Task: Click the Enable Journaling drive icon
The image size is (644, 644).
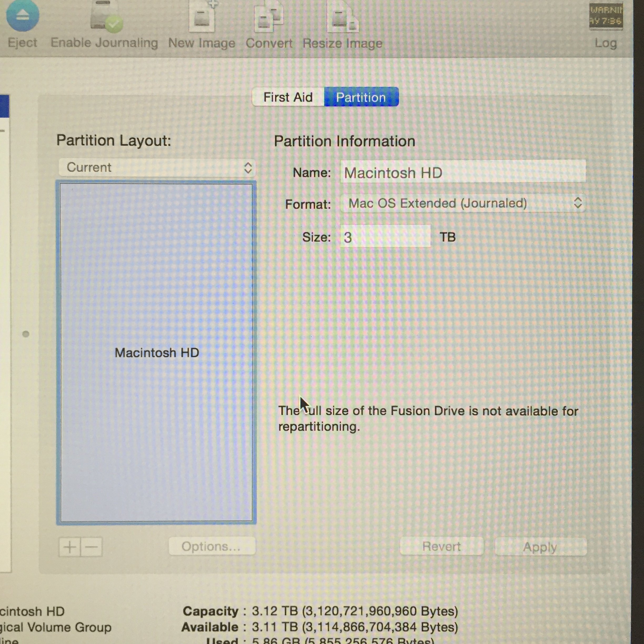Action: (x=106, y=16)
